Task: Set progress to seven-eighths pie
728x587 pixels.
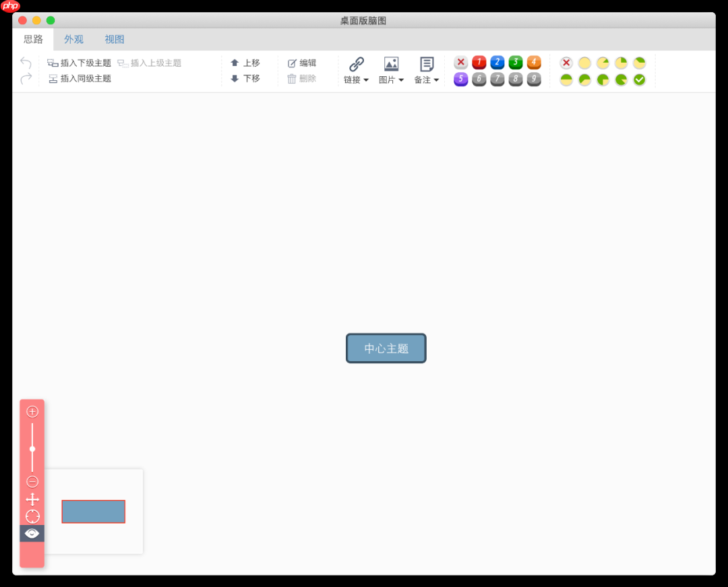Action: pyautogui.click(x=621, y=80)
